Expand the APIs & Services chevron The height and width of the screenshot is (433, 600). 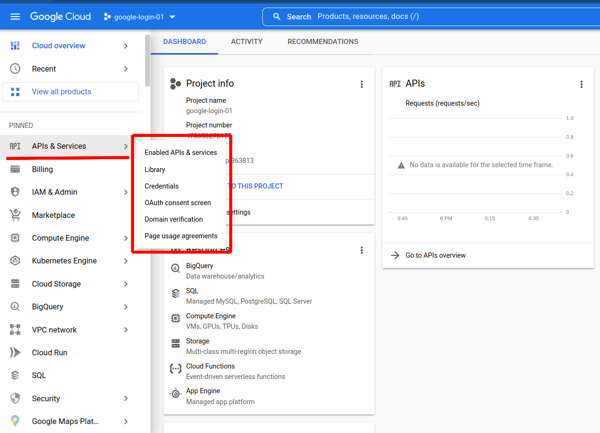point(126,146)
